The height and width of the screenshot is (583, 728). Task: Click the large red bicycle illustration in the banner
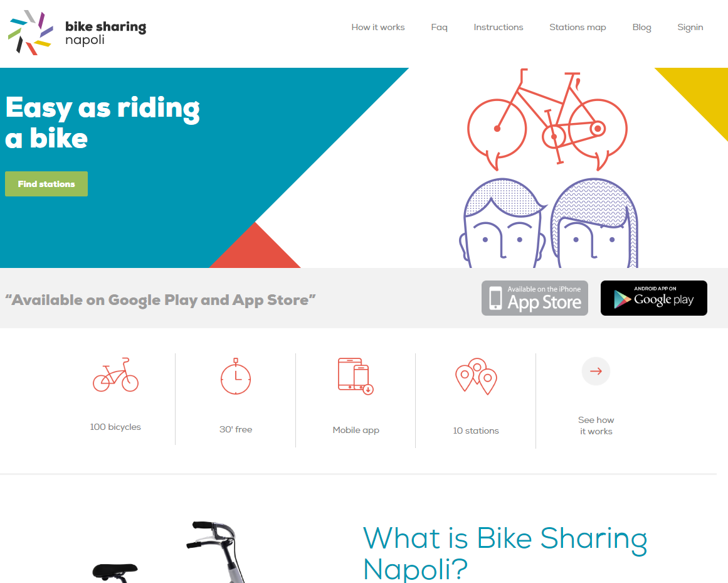[547, 119]
